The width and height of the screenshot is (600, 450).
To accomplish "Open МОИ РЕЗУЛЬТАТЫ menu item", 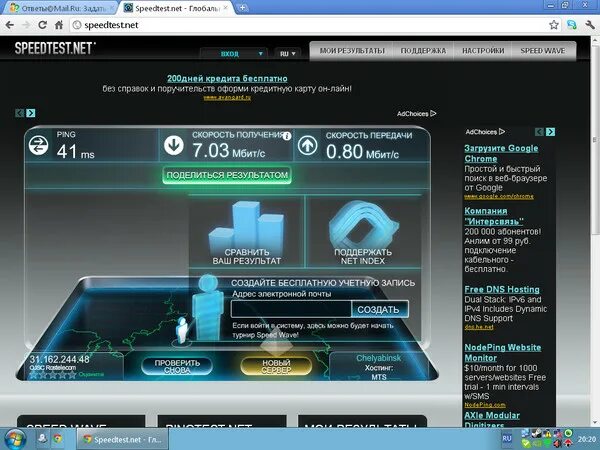I will [x=352, y=51].
